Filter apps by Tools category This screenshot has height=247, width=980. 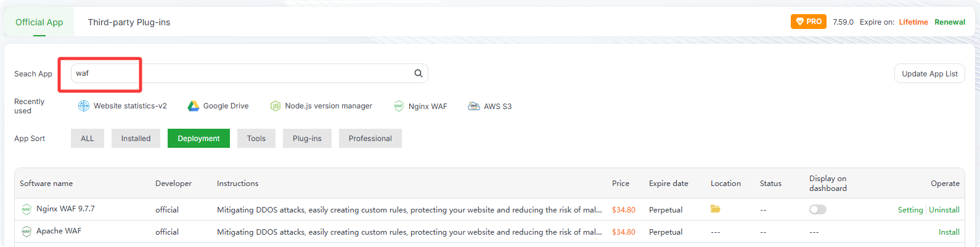(x=256, y=139)
